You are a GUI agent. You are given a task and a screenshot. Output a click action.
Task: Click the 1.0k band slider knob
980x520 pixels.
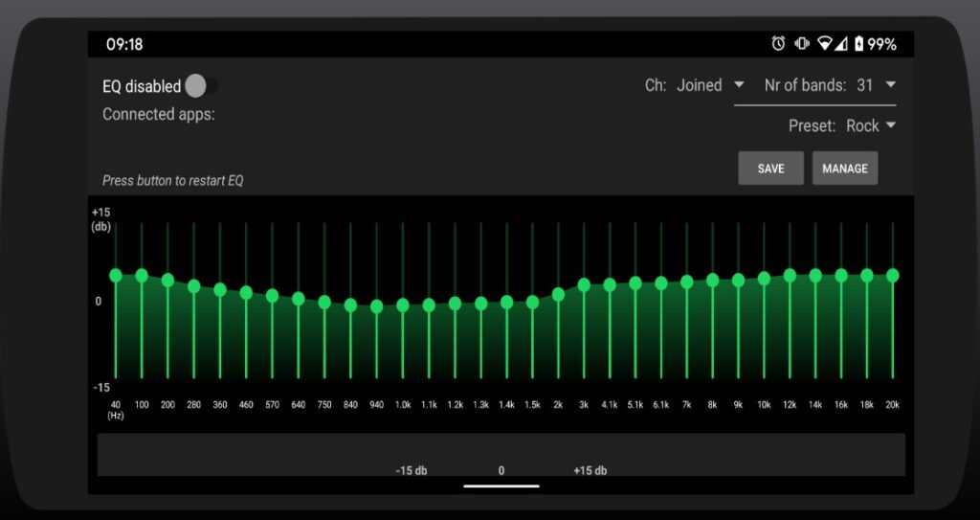click(x=403, y=305)
